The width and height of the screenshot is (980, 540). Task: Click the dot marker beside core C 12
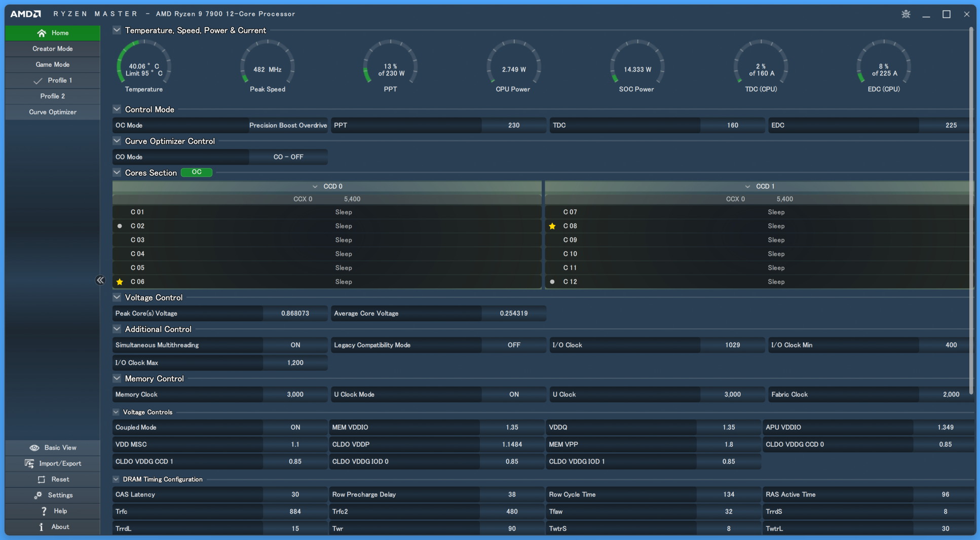(552, 282)
